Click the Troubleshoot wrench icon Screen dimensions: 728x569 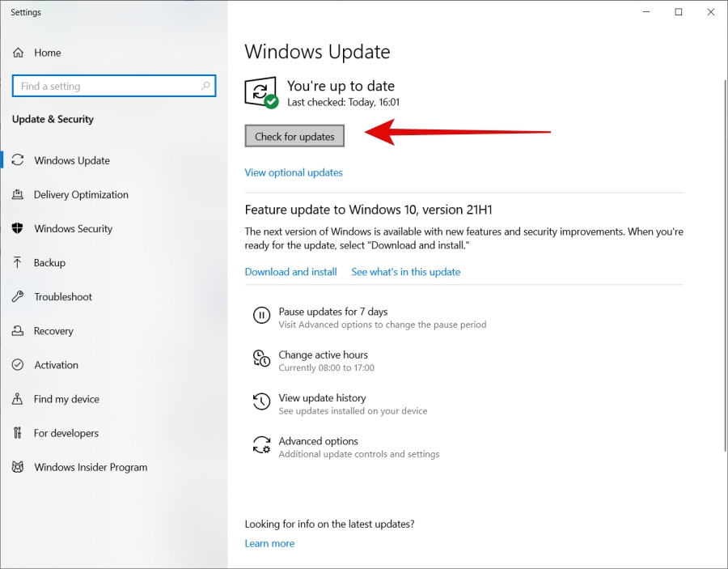[18, 296]
